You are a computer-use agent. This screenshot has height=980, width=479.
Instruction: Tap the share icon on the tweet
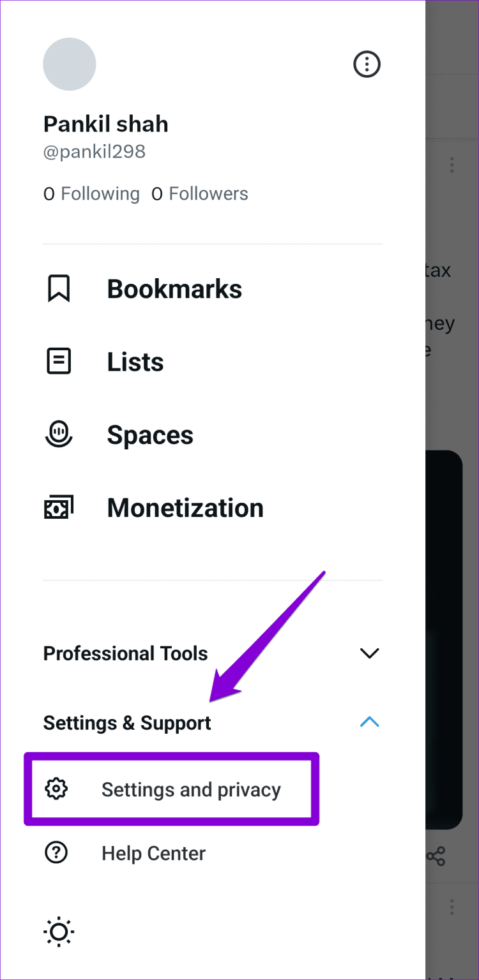[437, 857]
